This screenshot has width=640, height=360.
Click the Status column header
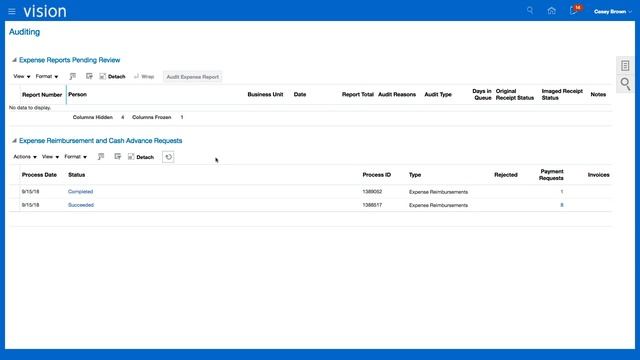[x=76, y=175]
